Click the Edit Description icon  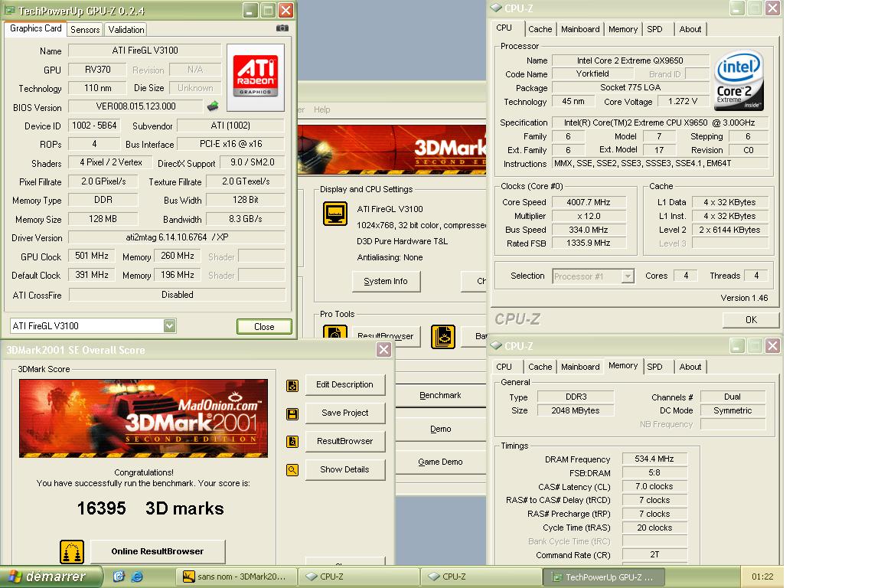(x=292, y=386)
